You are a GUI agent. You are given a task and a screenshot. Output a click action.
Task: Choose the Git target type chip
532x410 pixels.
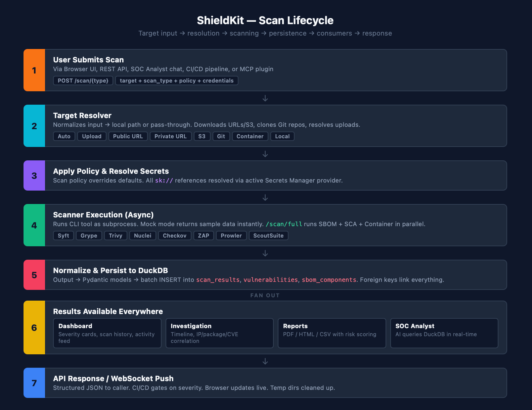click(x=221, y=136)
